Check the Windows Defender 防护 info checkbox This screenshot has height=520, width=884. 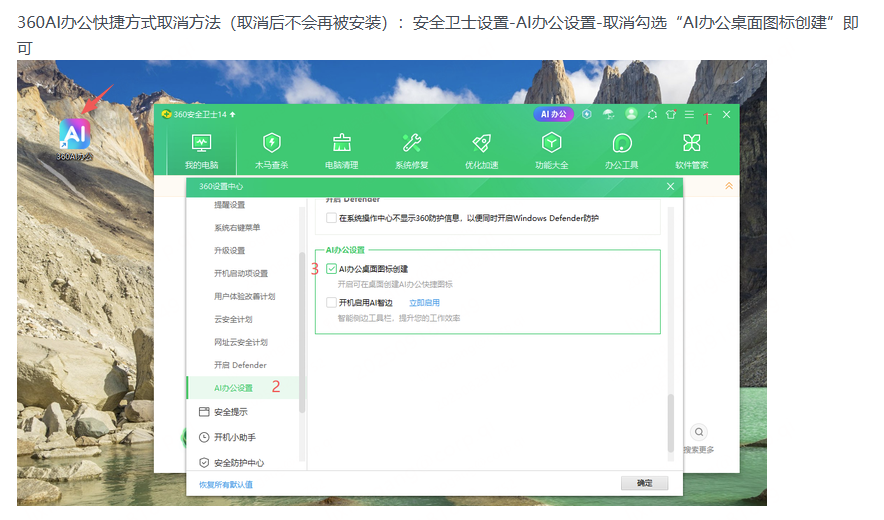tap(331, 218)
